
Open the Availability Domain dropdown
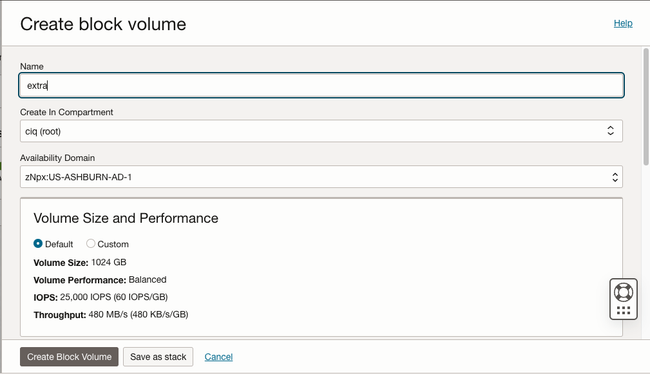[321, 177]
